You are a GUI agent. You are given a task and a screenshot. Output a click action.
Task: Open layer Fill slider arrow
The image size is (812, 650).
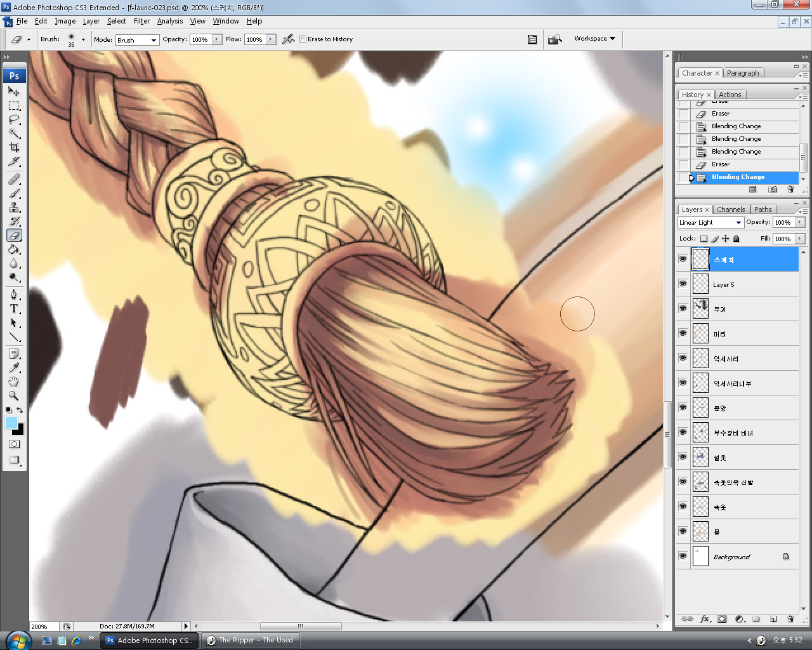[x=799, y=239]
